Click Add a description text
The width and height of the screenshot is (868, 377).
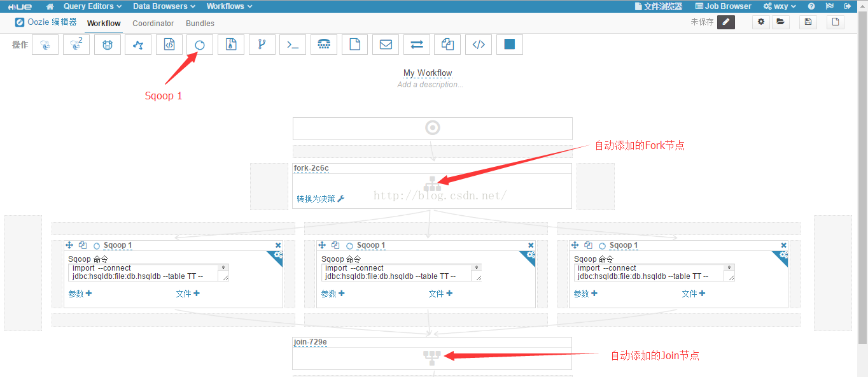430,85
